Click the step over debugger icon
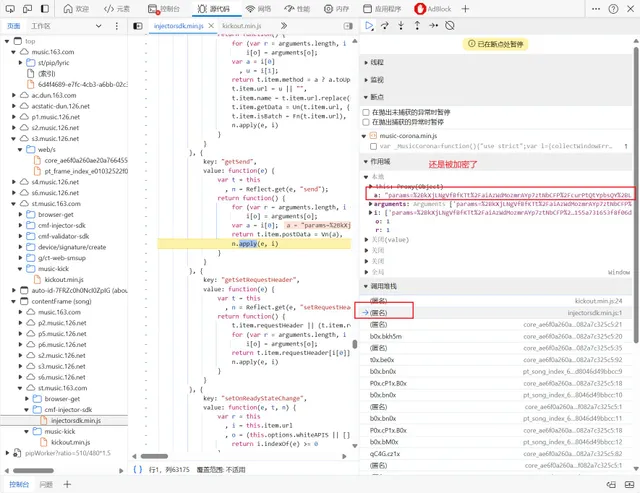 pos(384,26)
